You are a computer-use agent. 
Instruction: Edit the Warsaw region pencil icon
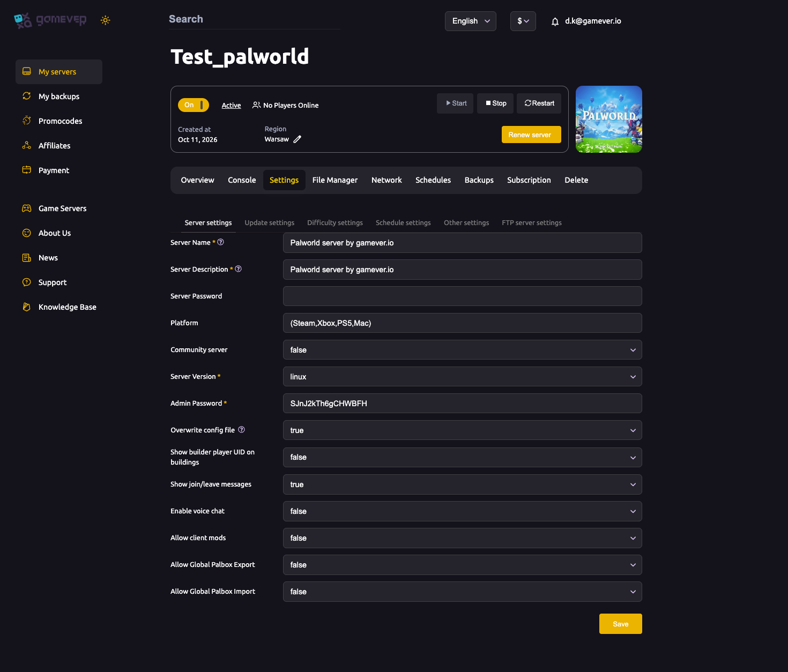tap(298, 139)
